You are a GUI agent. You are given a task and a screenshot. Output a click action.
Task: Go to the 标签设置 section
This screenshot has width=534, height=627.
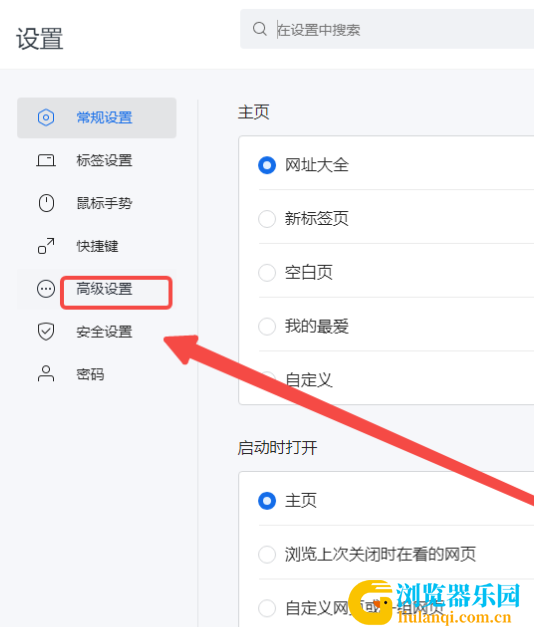tap(104, 160)
